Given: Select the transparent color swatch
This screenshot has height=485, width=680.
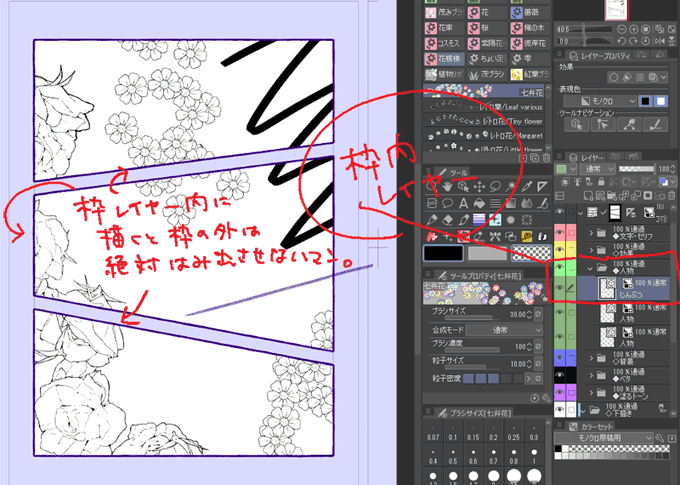Looking at the screenshot, I should coord(531,253).
